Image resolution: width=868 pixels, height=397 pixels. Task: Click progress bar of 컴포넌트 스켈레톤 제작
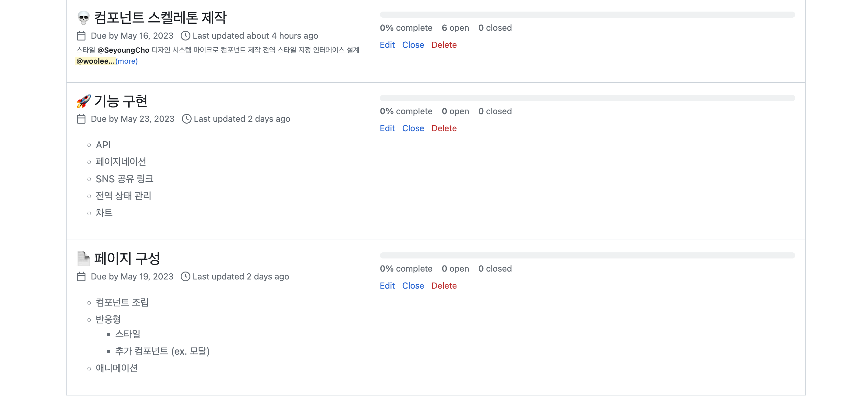[x=587, y=15]
